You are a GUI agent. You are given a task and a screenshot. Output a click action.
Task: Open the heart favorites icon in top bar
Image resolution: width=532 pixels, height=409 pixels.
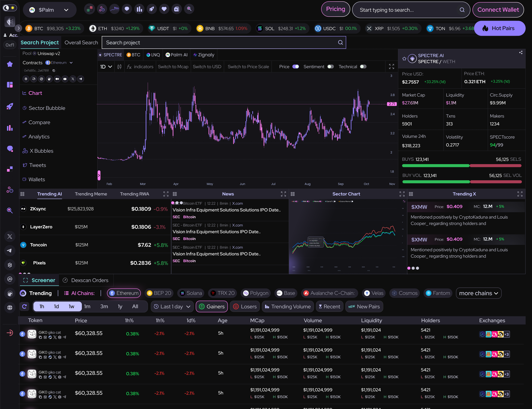pyautogui.click(x=164, y=9)
